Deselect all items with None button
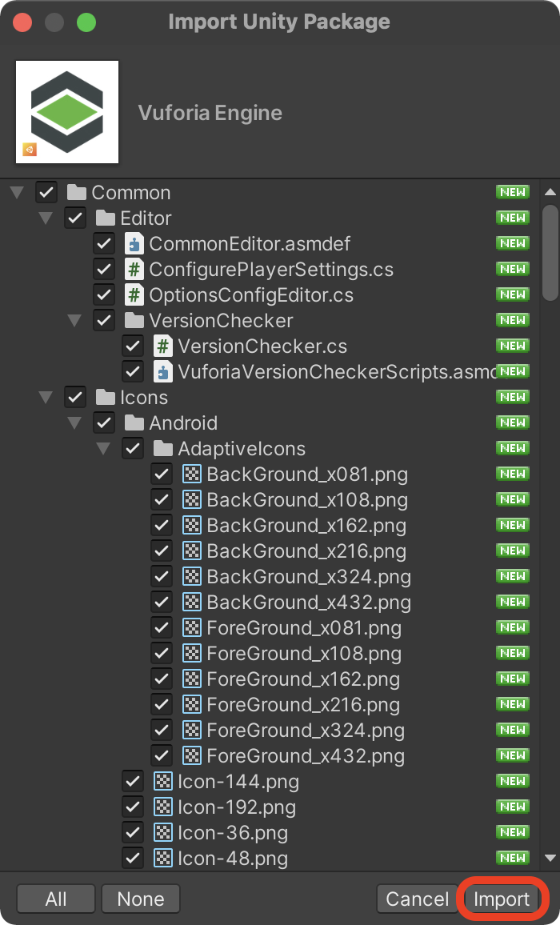The image size is (560, 925). point(141,899)
